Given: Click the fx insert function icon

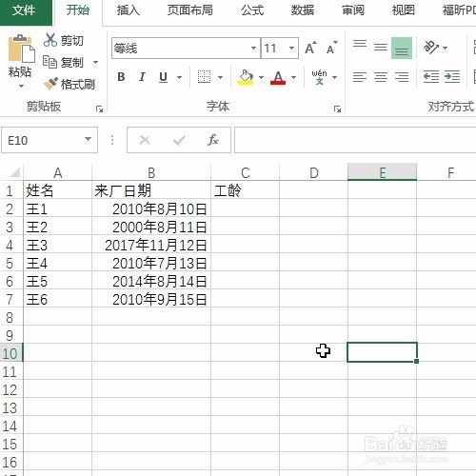Looking at the screenshot, I should point(213,140).
